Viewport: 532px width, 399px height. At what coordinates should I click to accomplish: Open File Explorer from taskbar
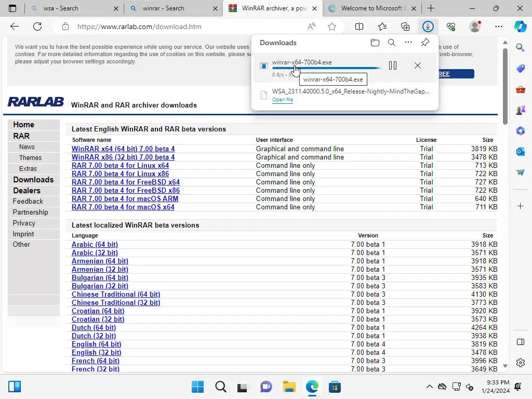[289, 387]
